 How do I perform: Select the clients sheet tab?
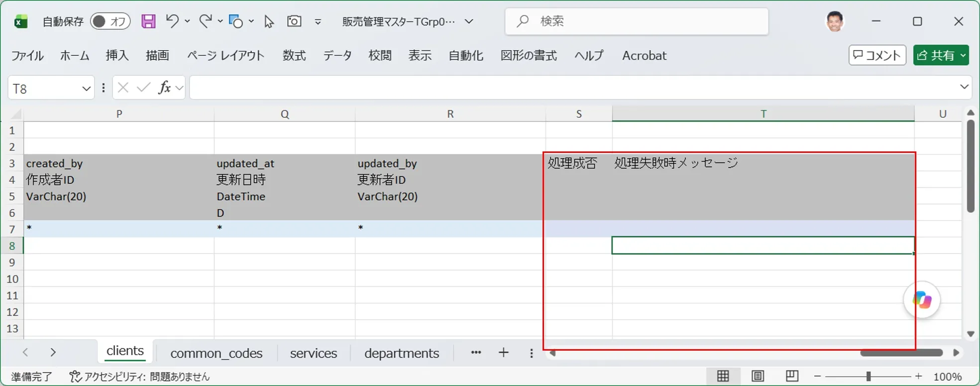pos(125,351)
